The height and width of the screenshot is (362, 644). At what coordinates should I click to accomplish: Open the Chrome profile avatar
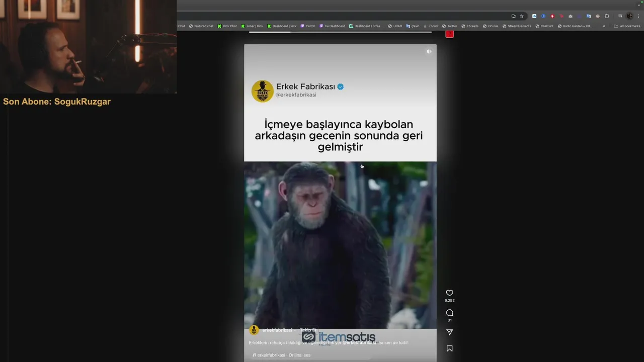point(629,16)
